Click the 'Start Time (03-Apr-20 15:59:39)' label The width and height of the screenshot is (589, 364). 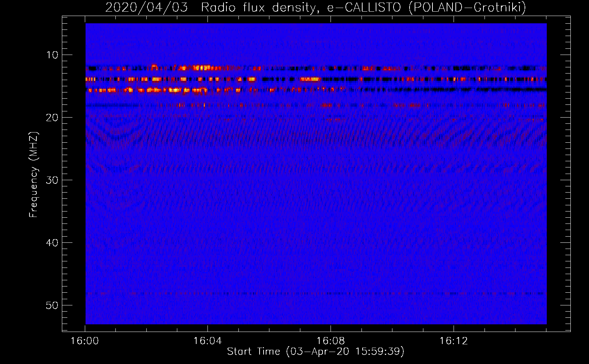316,352
